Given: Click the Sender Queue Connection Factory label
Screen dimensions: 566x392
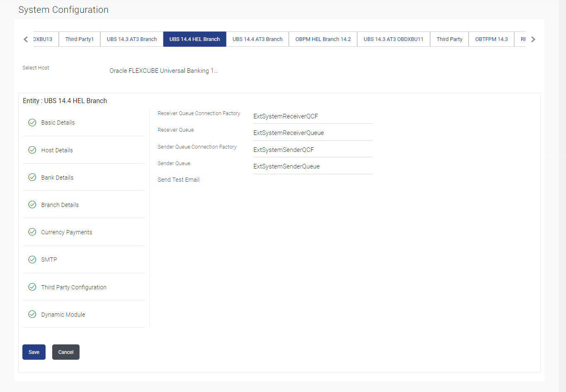Looking at the screenshot, I should click(197, 147).
